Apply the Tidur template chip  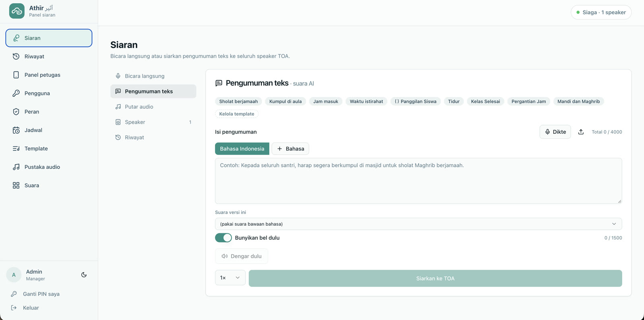click(454, 102)
